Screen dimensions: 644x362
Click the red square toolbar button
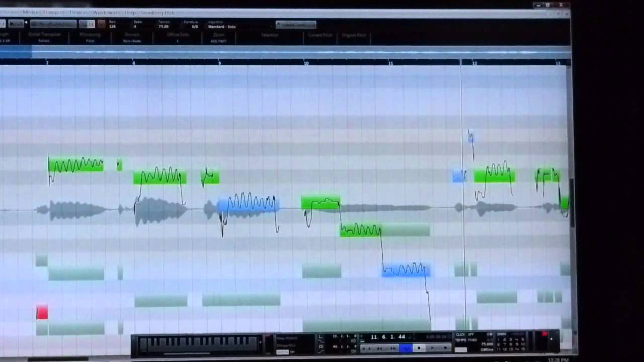click(x=102, y=24)
